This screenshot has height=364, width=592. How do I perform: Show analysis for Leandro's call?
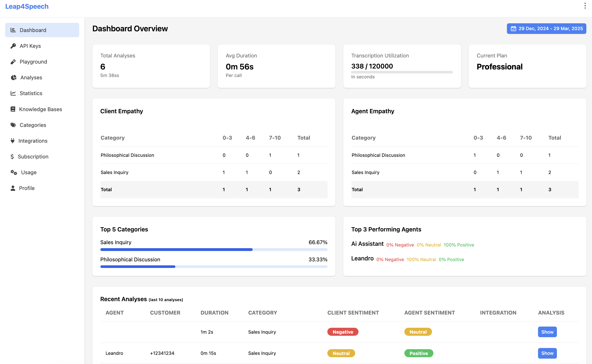[547, 353]
